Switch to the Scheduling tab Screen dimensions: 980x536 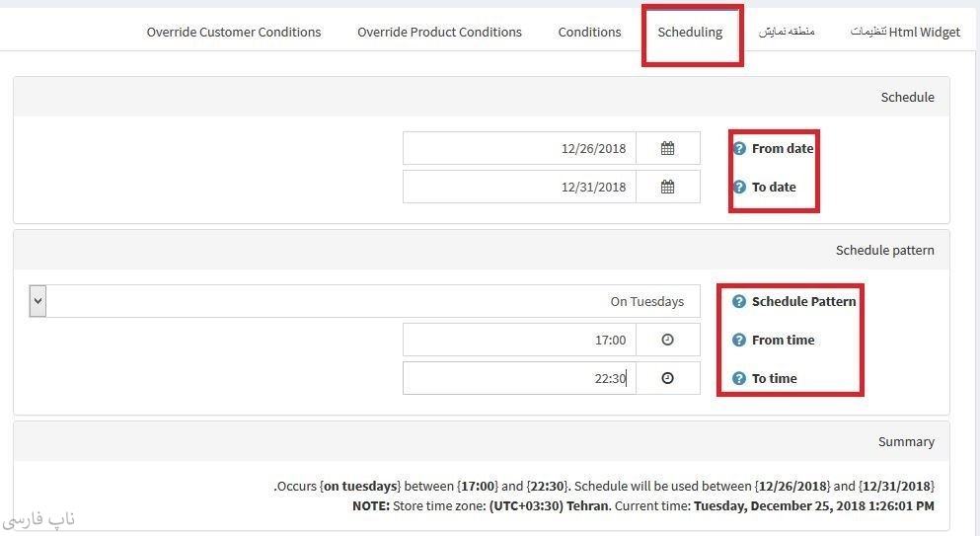[x=690, y=32]
